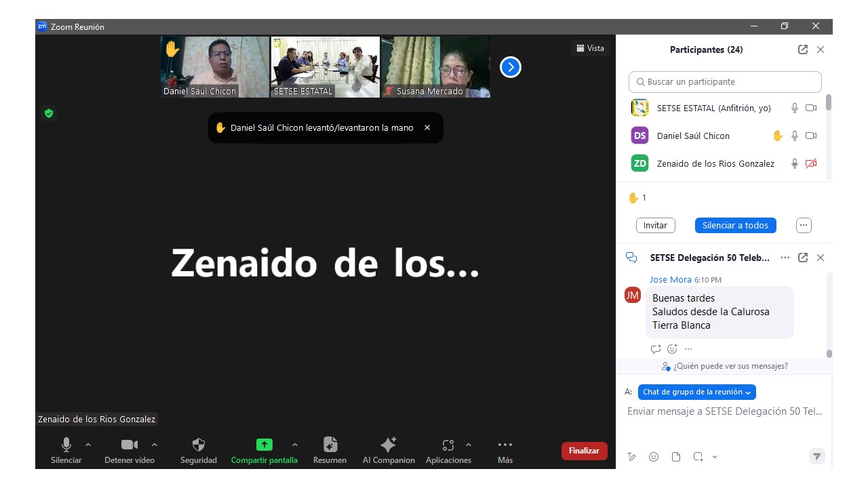This screenshot has width=868, height=488.
Task: Expand video options arrow beside Detener vídeo
Action: [155, 445]
